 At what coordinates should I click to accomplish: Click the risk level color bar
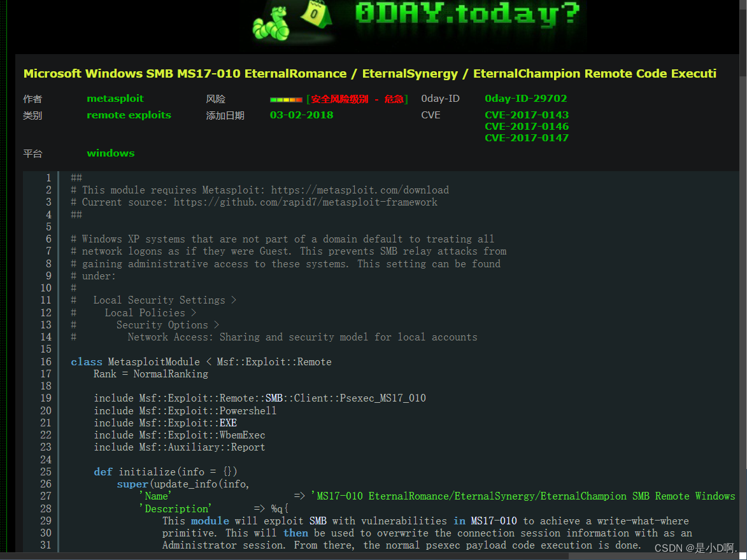point(287,99)
